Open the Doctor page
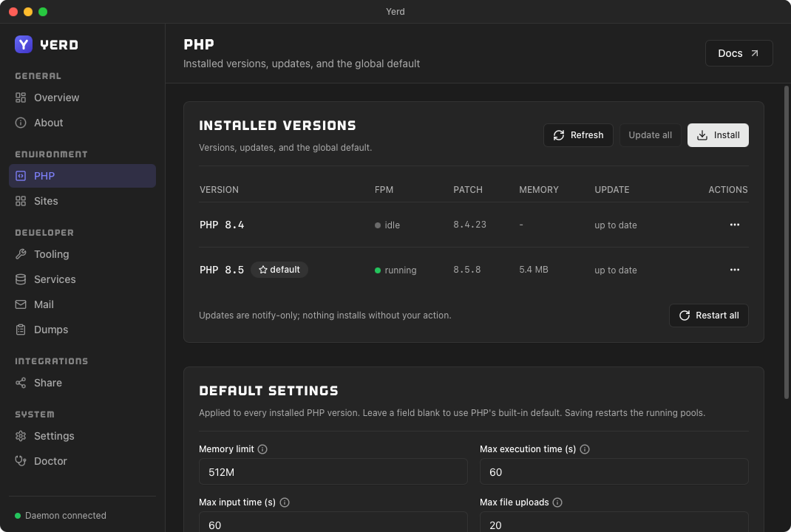Viewport: 791px width, 532px height. click(82, 461)
